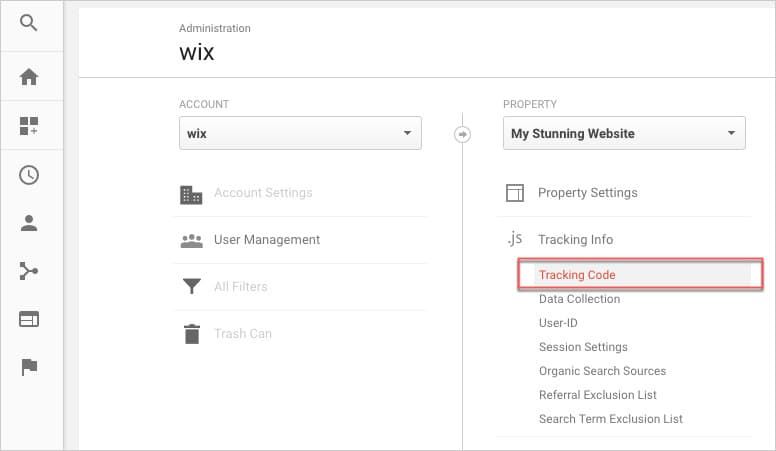
Task: Open the Real-time clock icon
Action: (x=29, y=175)
